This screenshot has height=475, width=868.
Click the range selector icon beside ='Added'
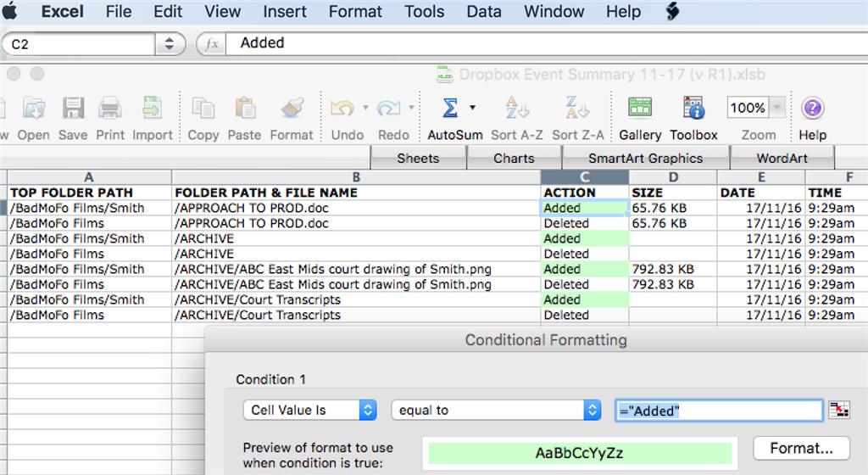[x=839, y=411]
